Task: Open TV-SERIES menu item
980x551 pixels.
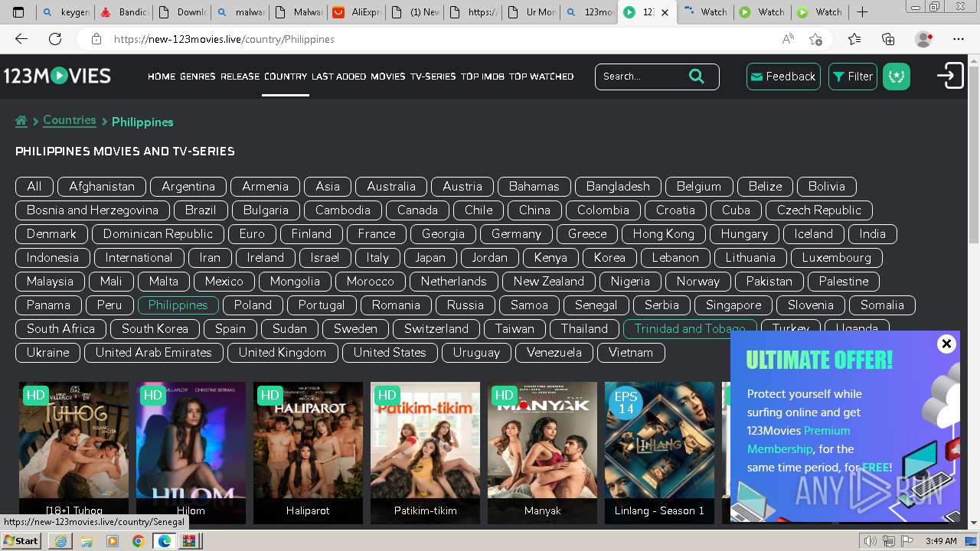Action: click(x=433, y=77)
